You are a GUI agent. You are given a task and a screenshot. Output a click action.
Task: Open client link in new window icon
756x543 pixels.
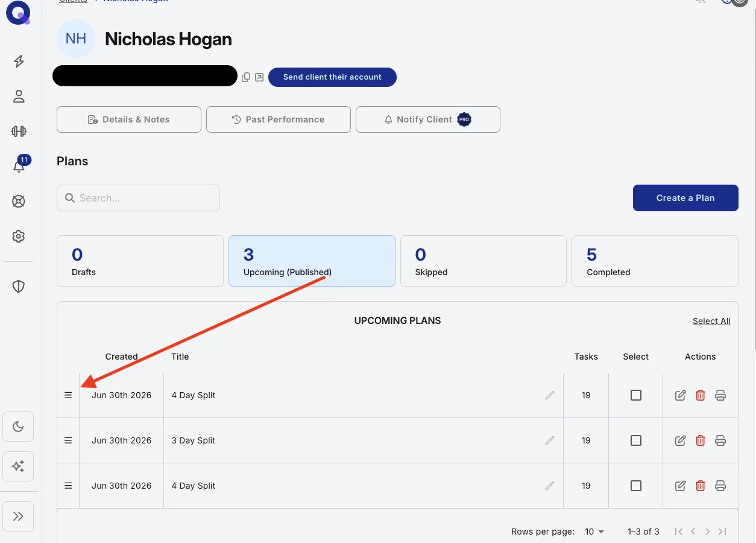(x=259, y=77)
